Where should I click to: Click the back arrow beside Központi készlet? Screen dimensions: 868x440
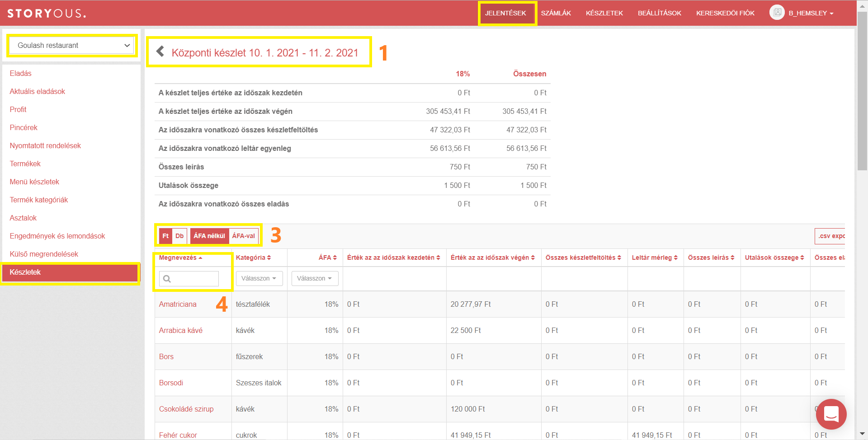[160, 51]
